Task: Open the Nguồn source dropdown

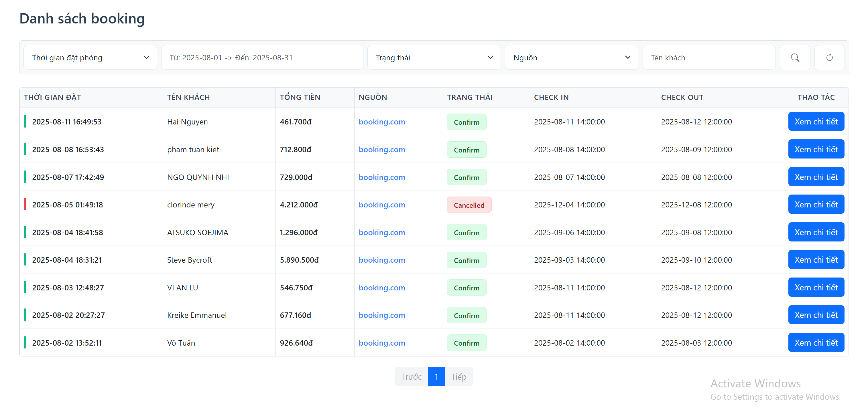Action: coord(571,58)
